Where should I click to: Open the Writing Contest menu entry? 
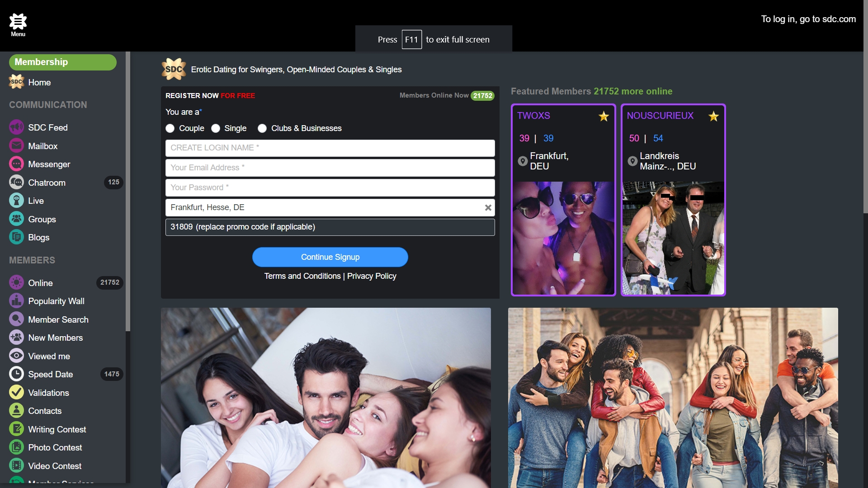[x=57, y=429]
